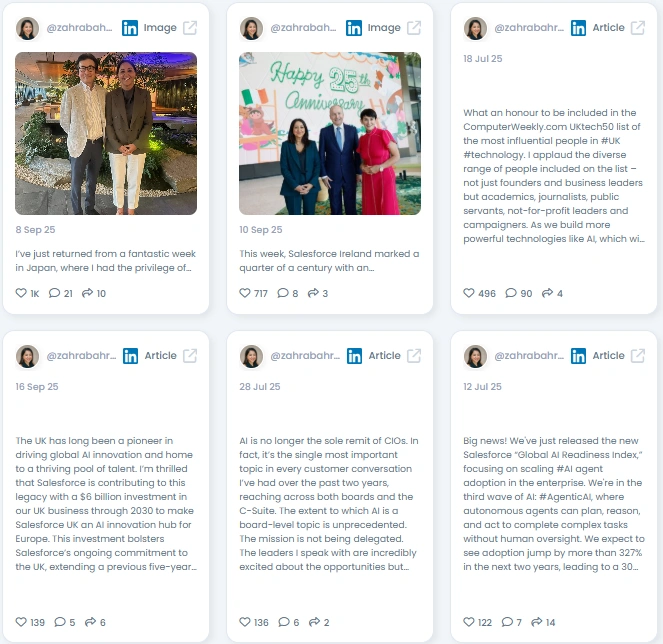Click the Article label on 16 Sep card
The width and height of the screenshot is (663, 644).
(161, 356)
